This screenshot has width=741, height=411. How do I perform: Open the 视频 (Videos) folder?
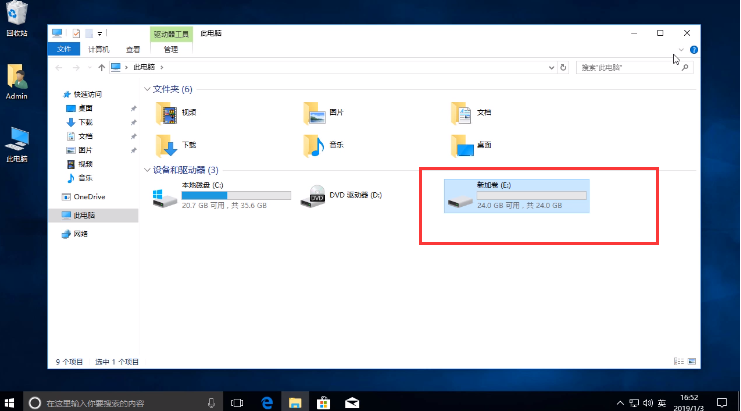pos(166,113)
